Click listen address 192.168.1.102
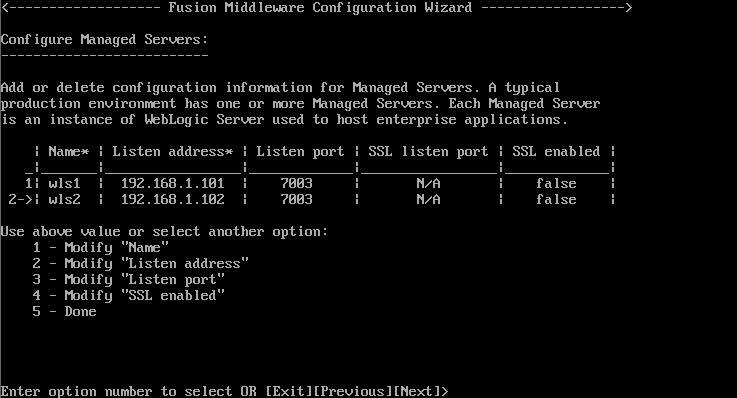The width and height of the screenshot is (737, 398). pyautogui.click(x=172, y=199)
